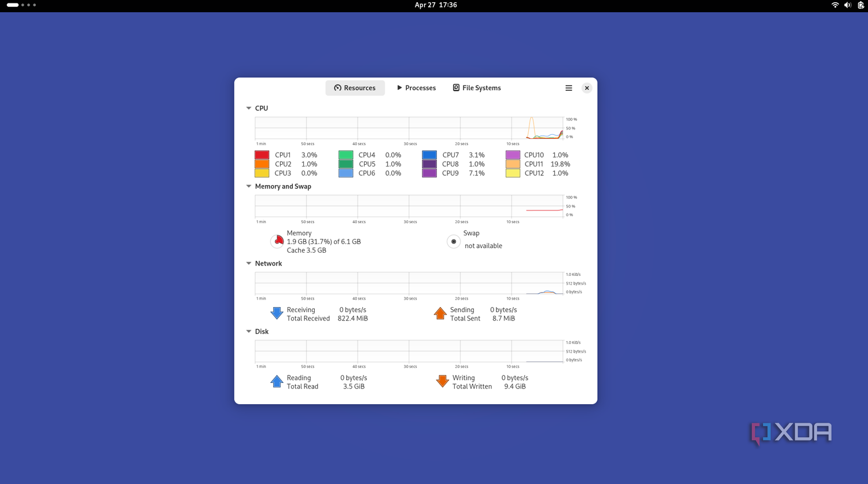868x484 pixels.
Task: Click the Cache 3.5 GB text
Action: click(x=306, y=250)
